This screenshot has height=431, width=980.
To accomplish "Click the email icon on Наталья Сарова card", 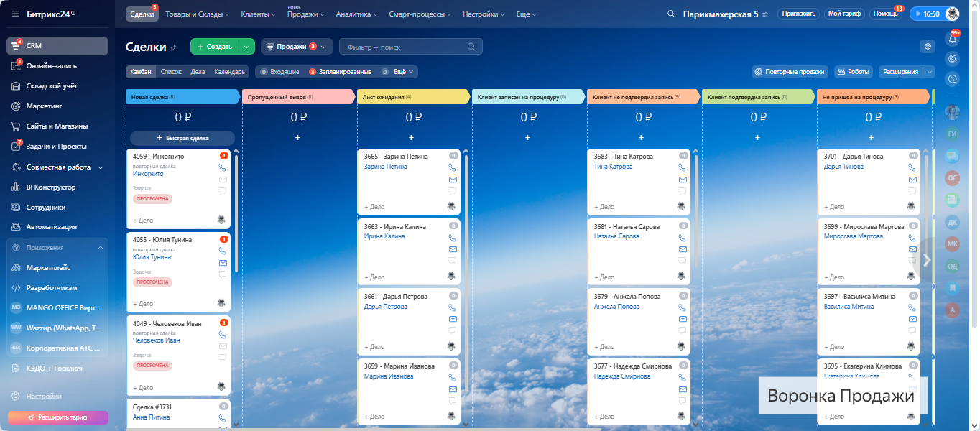I will (683, 249).
